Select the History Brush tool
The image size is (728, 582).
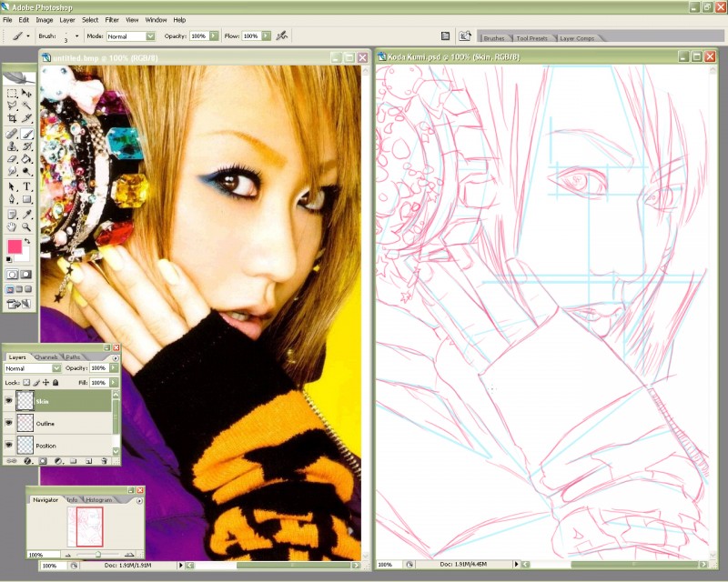point(26,146)
